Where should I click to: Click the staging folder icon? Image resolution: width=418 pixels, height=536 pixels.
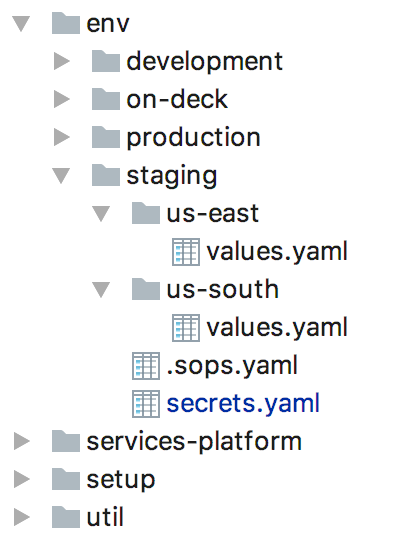[x=106, y=175]
